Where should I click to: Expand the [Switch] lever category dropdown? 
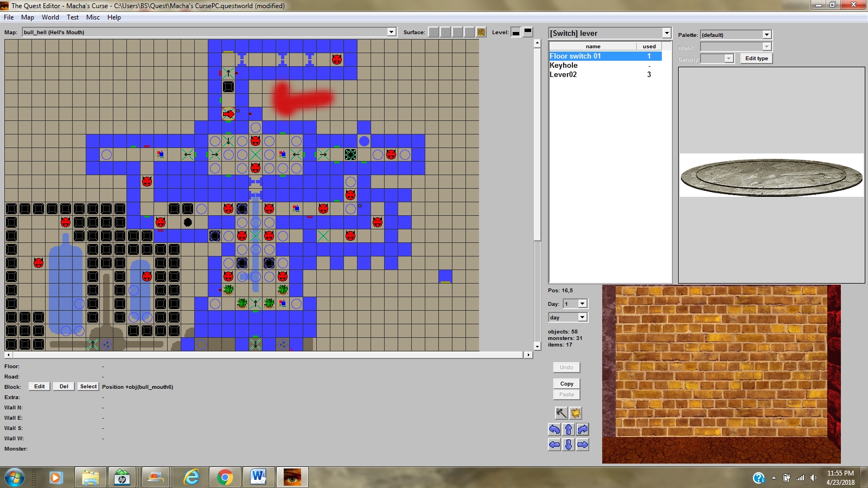[666, 34]
